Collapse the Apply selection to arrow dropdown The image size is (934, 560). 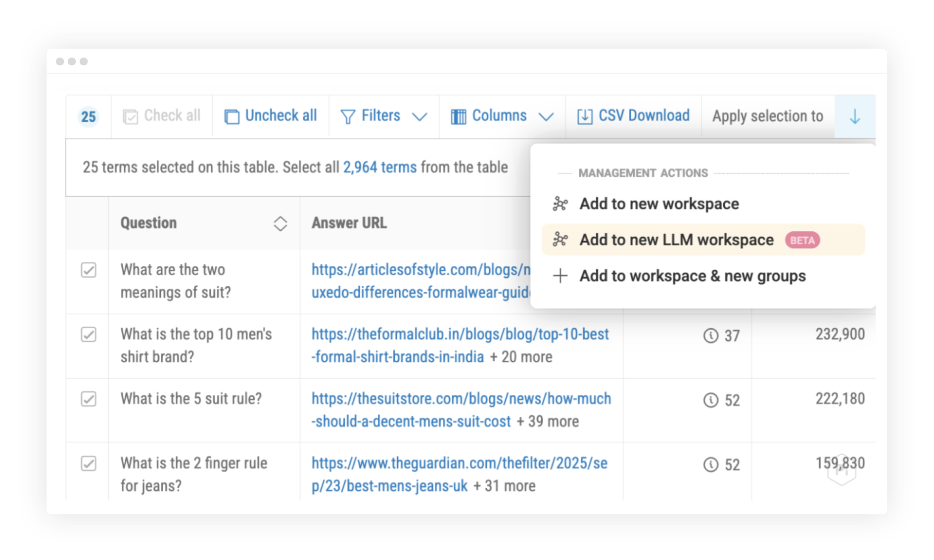click(854, 117)
